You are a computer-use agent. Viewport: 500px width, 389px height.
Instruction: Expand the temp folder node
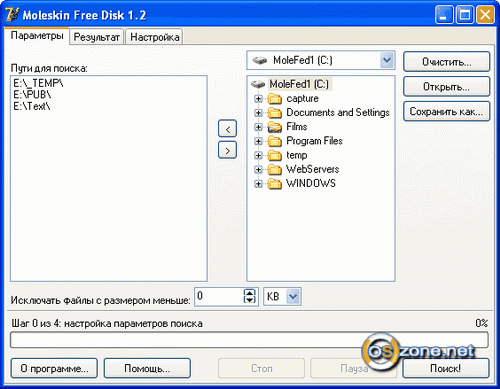(258, 155)
